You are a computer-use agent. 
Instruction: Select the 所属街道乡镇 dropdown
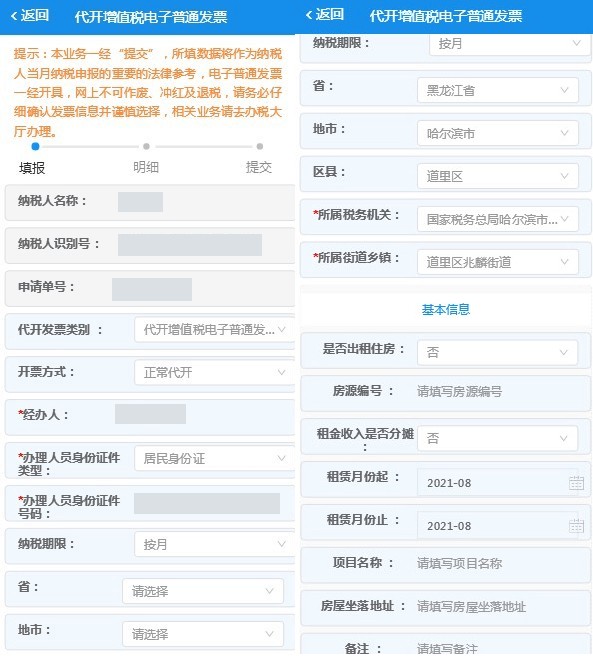pyautogui.click(x=498, y=262)
